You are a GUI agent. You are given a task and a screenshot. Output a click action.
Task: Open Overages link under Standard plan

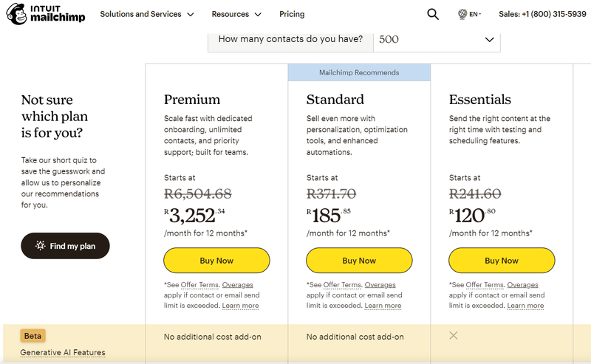[x=380, y=285]
